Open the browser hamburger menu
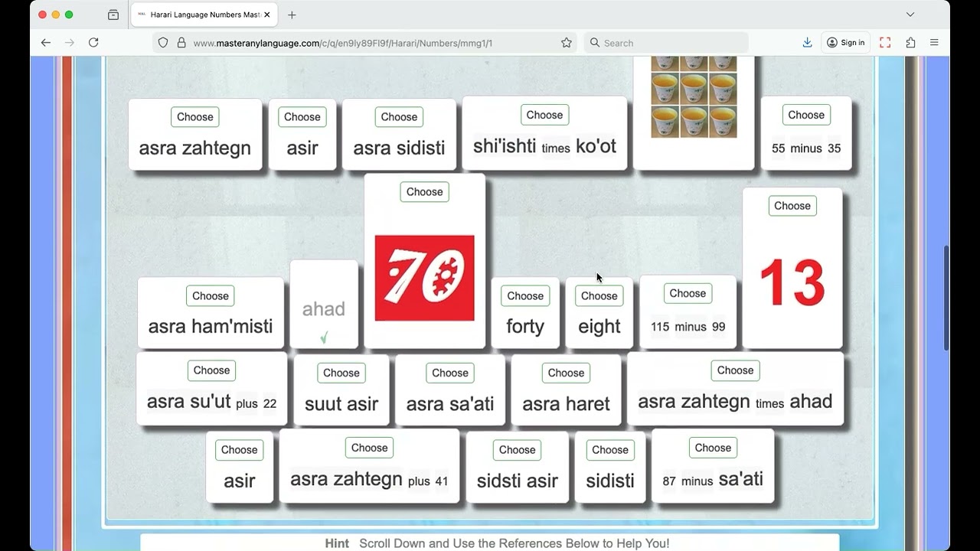 (934, 43)
